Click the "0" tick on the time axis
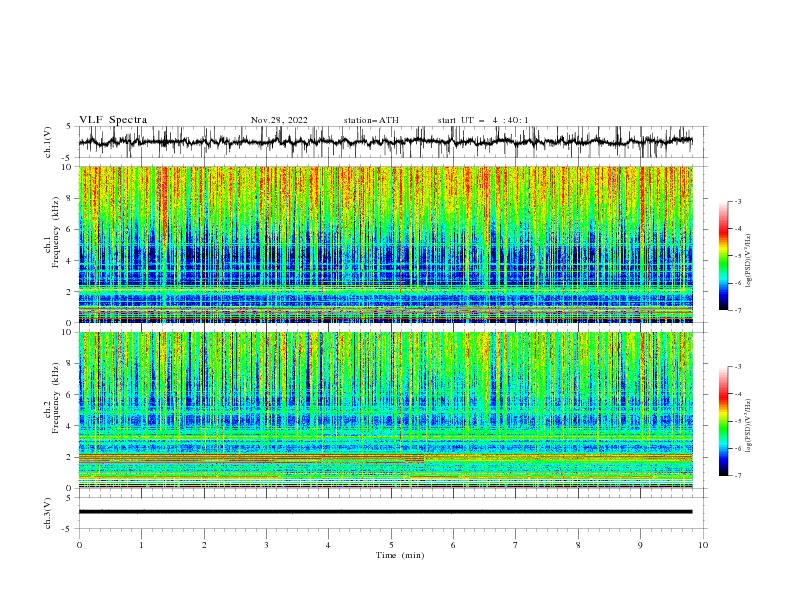The width and height of the screenshot is (792, 612). [79, 545]
